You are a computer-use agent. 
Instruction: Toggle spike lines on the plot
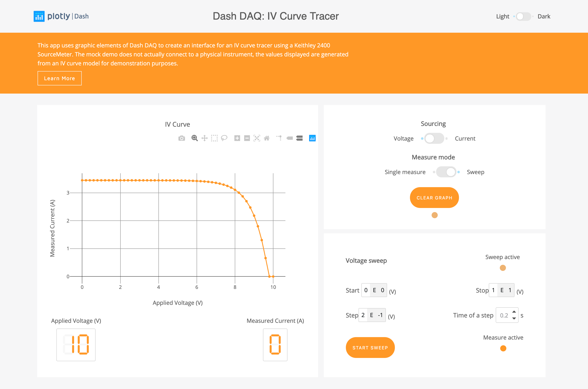279,138
